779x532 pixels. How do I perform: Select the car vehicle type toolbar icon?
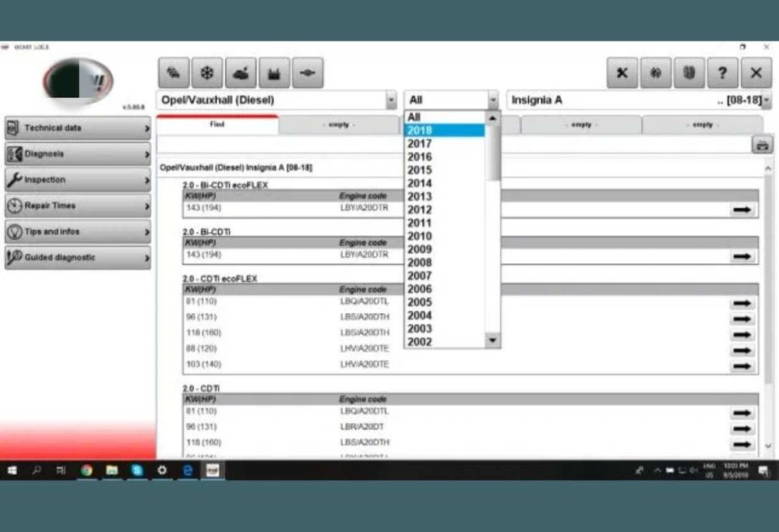tap(174, 73)
